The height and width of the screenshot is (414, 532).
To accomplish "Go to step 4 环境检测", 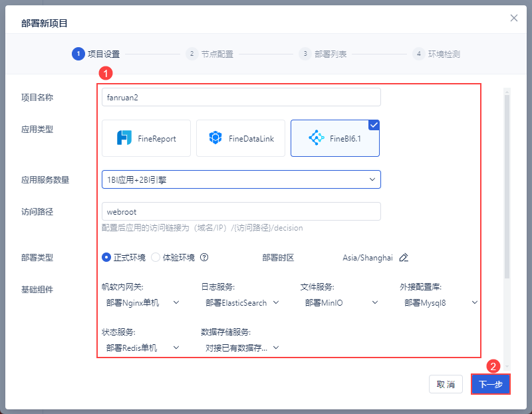I will coord(436,54).
